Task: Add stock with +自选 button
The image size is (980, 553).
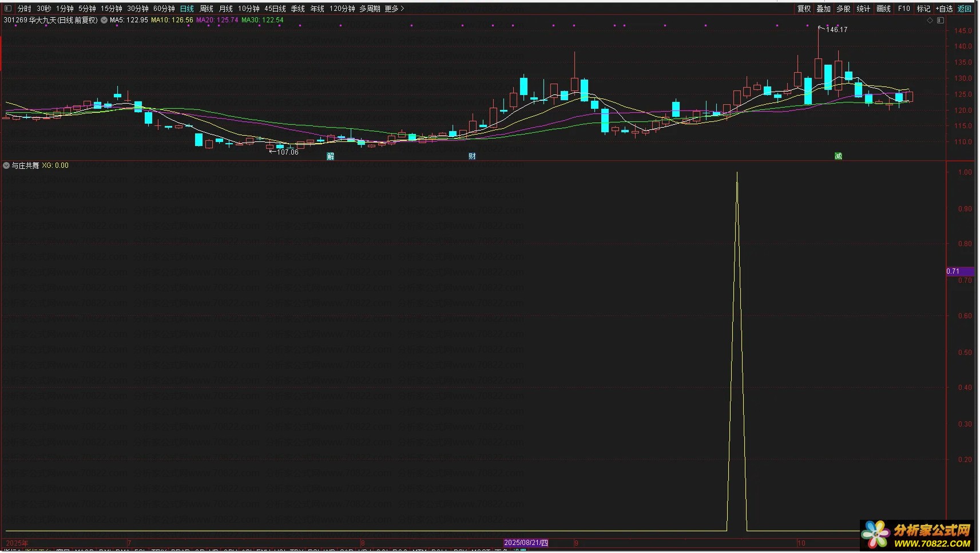Action: (945, 9)
